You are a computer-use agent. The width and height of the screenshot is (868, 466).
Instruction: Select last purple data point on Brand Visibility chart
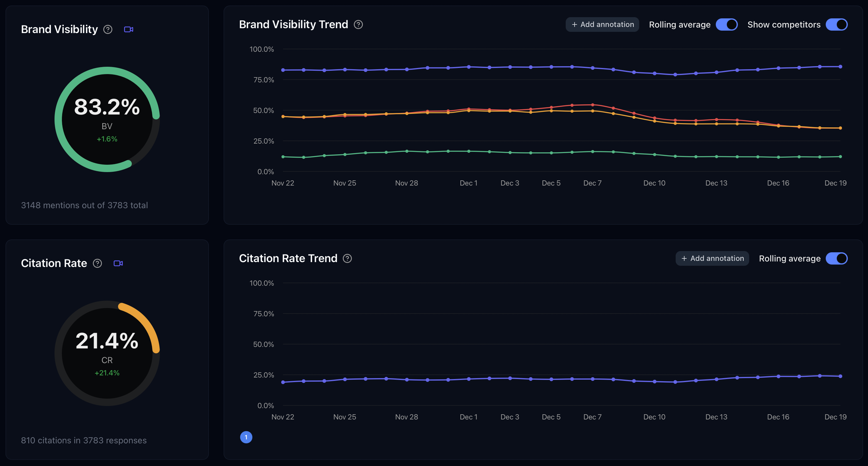840,67
